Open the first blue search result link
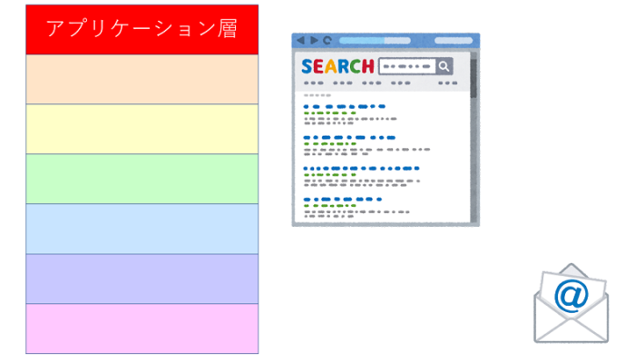This screenshot has width=644, height=362. tap(344, 106)
